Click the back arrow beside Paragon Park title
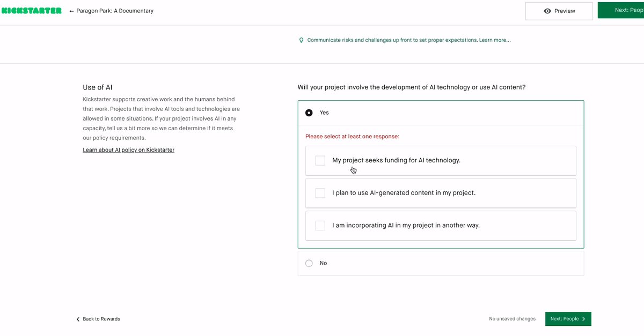Image resolution: width=644 pixels, height=336 pixels. 71,11
